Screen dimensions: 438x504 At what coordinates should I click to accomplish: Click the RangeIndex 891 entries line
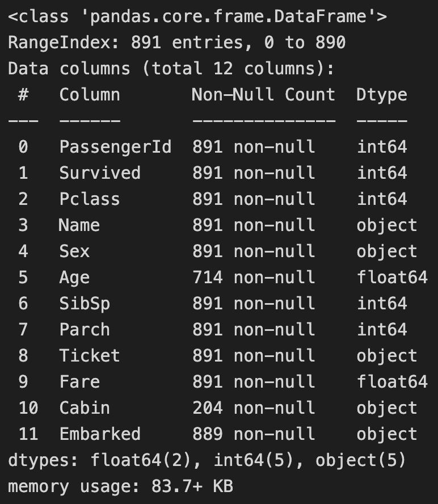point(177,43)
